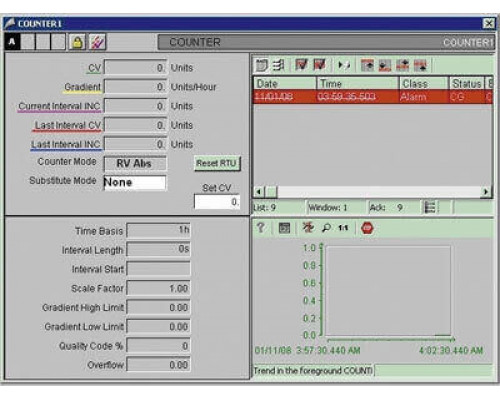Click the Counter Mode RV Abs field

(x=135, y=164)
